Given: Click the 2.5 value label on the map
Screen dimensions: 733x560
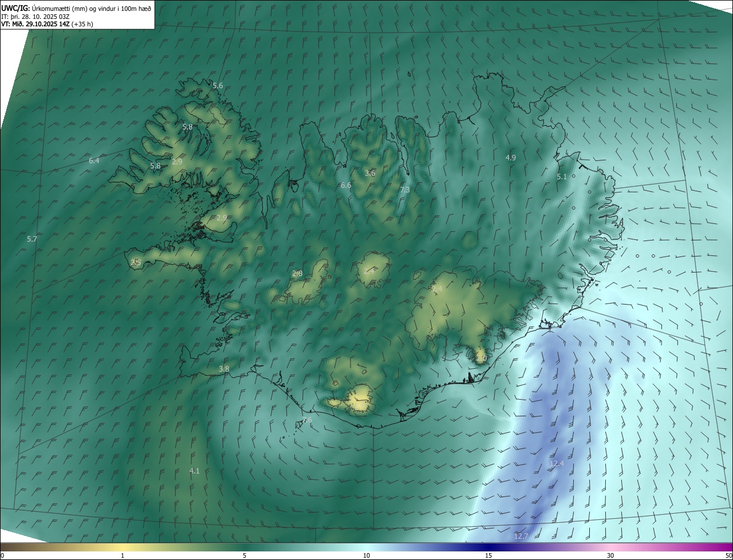Looking at the screenshot, I should (x=136, y=262).
